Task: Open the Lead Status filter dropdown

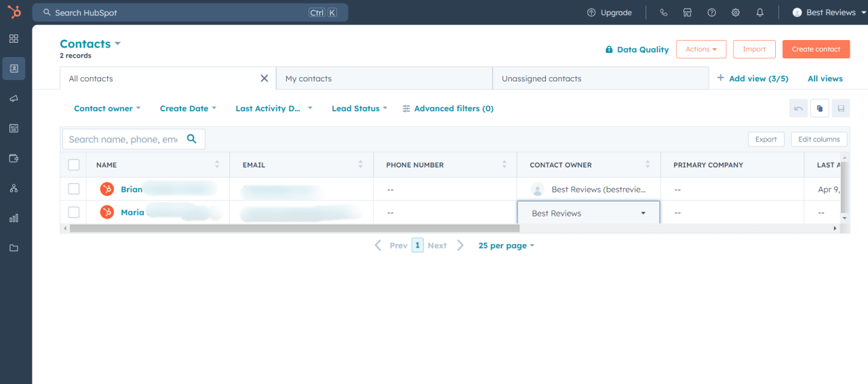Action: tap(359, 109)
